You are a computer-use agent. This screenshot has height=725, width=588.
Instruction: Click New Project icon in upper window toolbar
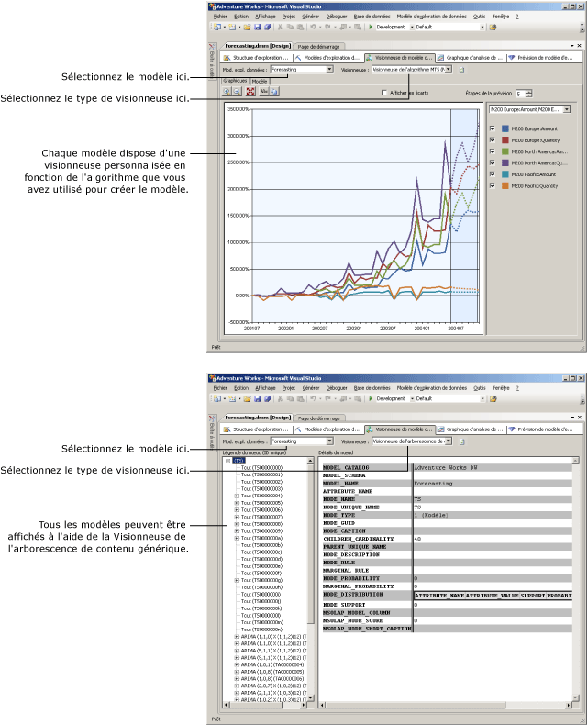coord(217,28)
